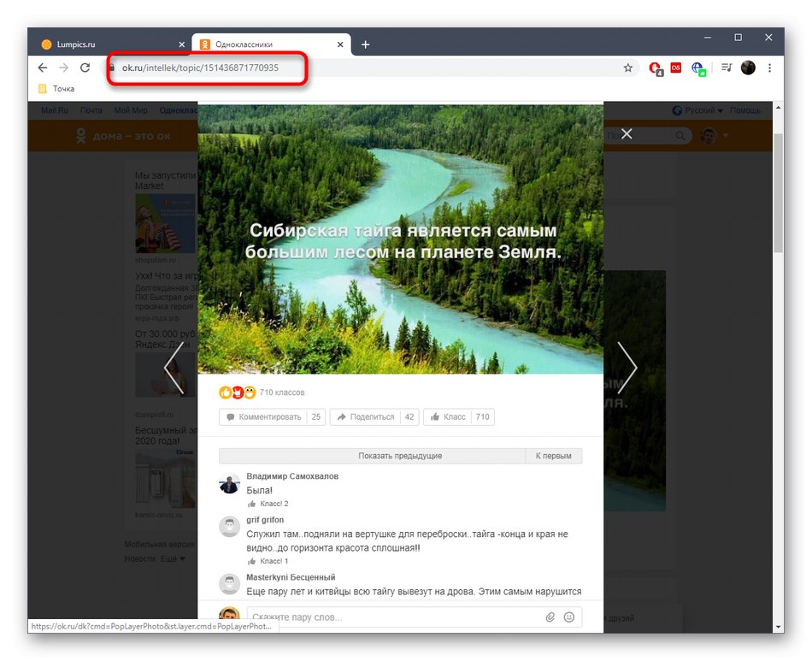Open grif grifon's profile name
812x661 pixels.
pos(265,520)
